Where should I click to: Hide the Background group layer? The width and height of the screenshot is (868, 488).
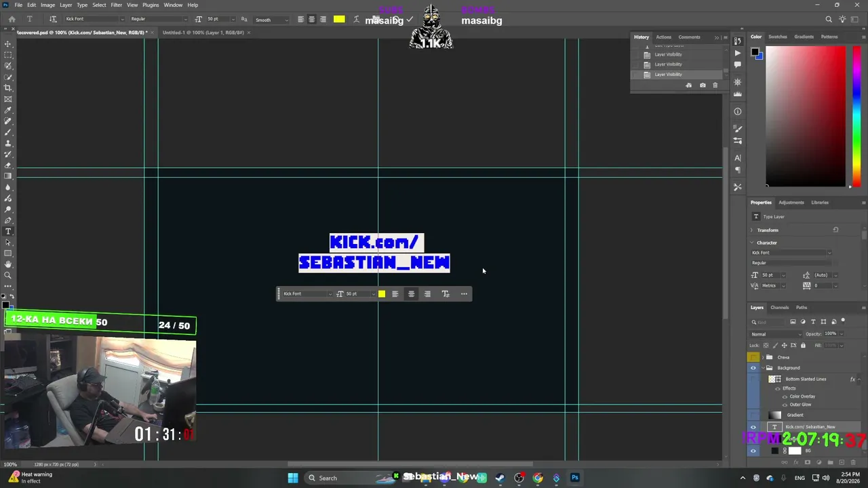[753, 368]
